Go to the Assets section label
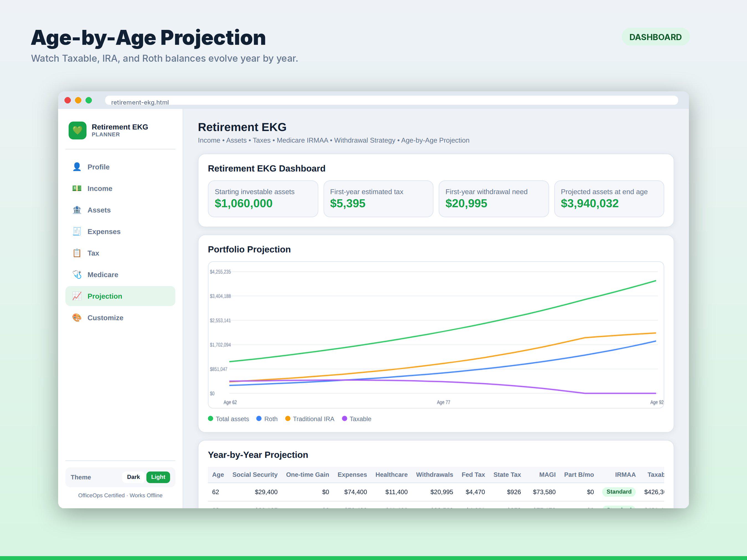Image resolution: width=747 pixels, height=560 pixels. [99, 210]
